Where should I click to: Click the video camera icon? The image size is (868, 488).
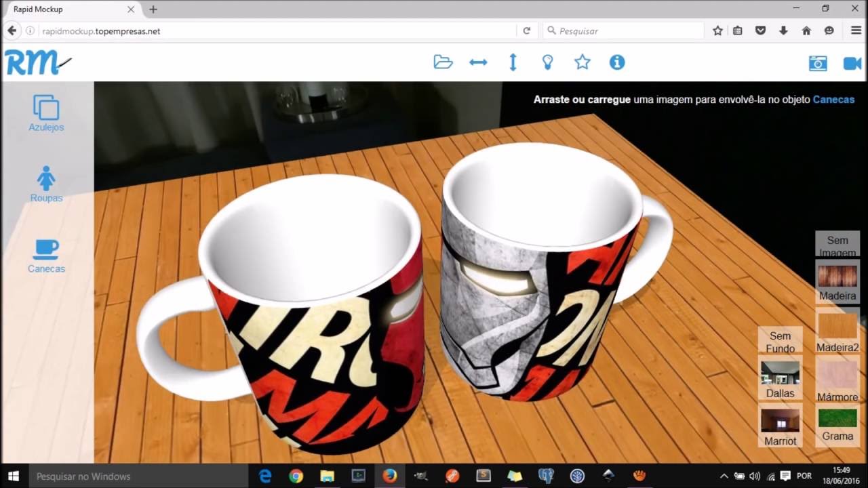(x=852, y=63)
